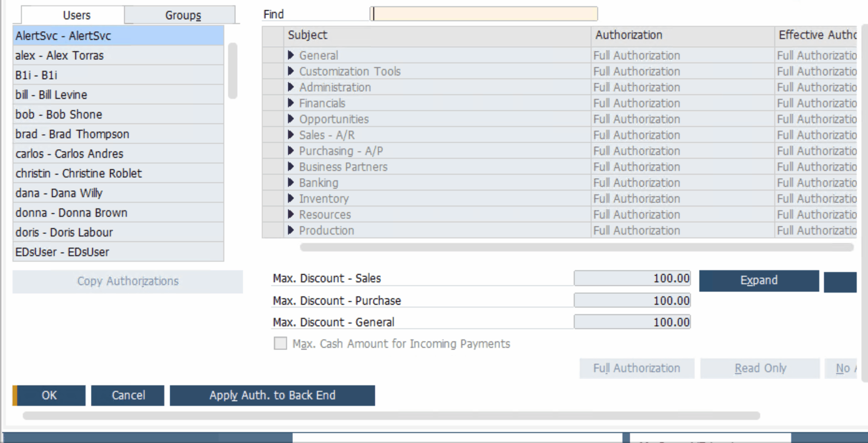This screenshot has height=443, width=868.
Task: Enable Max. Cash Amount for Incoming Payments
Action: coord(280,343)
